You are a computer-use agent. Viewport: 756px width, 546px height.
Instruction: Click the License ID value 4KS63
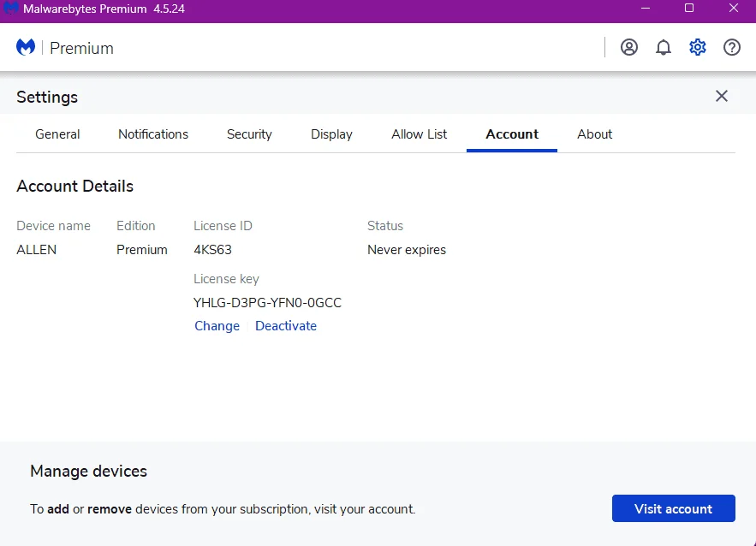pos(212,250)
